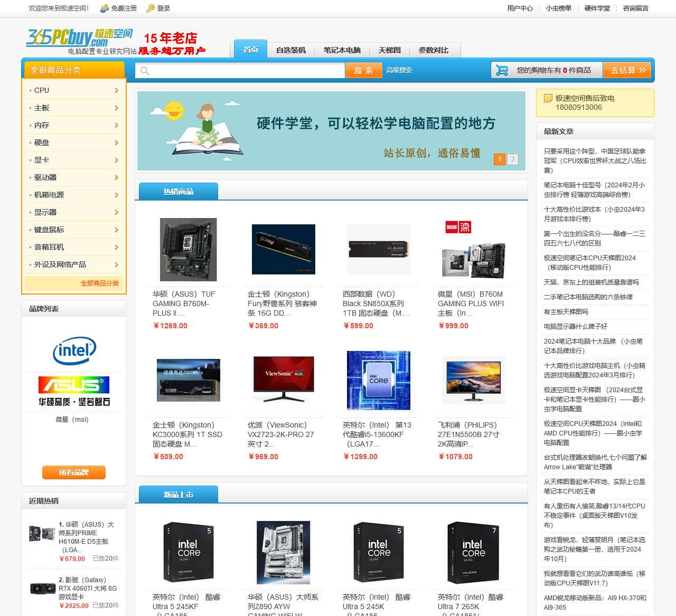Click the magnifier icon in search box

145,71
